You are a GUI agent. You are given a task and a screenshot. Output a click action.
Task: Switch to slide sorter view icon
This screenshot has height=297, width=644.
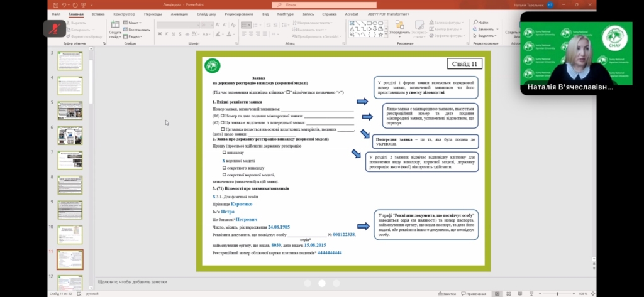[x=509, y=293]
